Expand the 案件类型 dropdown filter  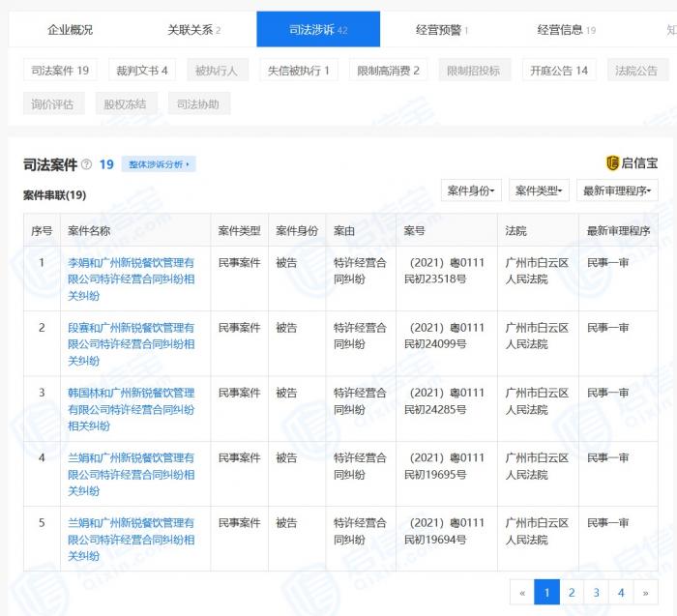click(539, 191)
